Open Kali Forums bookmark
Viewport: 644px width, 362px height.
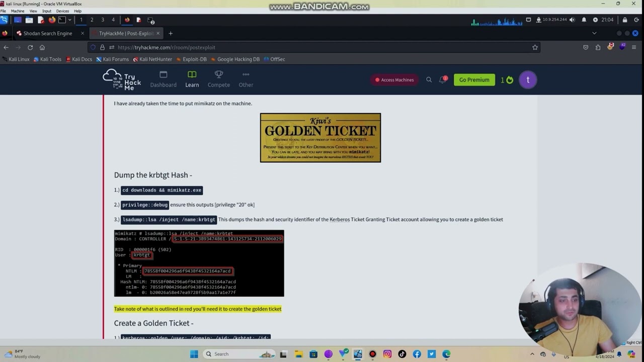click(x=112, y=59)
